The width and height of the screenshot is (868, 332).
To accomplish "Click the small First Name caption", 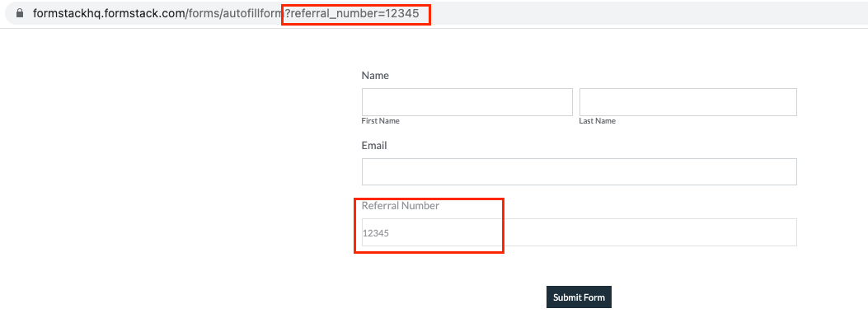I will point(380,121).
